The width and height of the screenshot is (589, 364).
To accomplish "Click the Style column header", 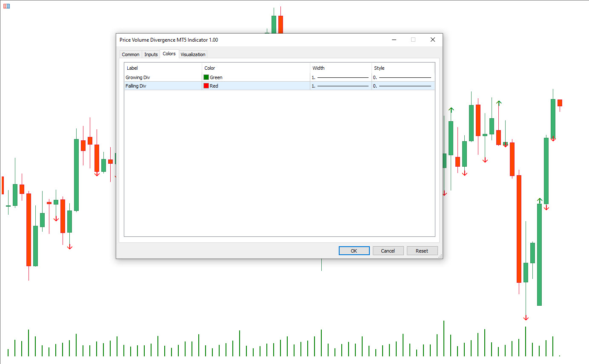I will [x=403, y=68].
